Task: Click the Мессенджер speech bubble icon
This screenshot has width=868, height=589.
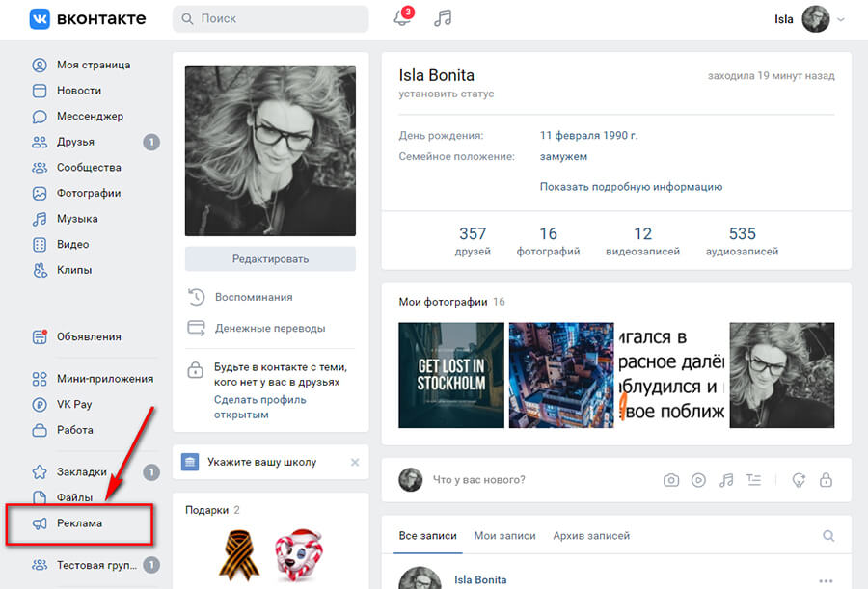Action: pyautogui.click(x=40, y=117)
